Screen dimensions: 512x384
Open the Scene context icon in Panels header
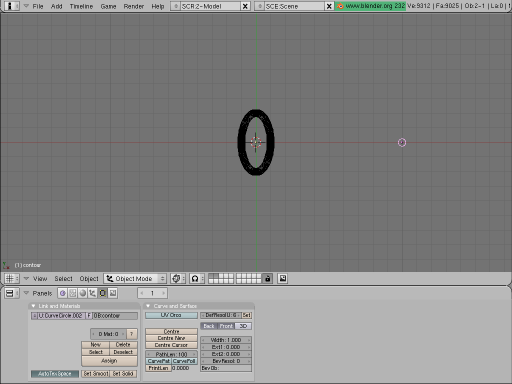113,293
